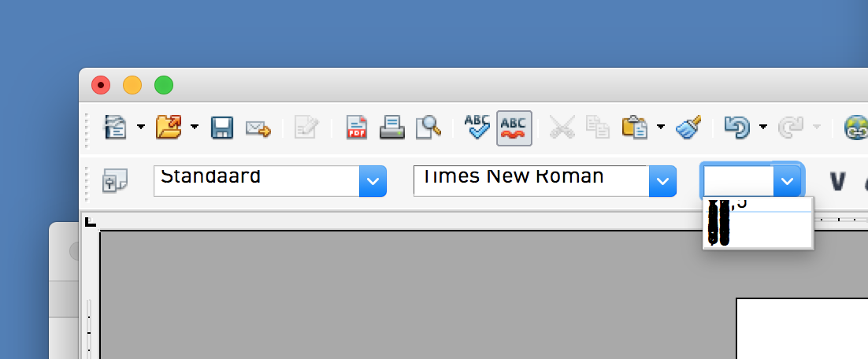Expand the Standaard paragraph style dropdown
Viewport: 868px width, 359px height.
tap(373, 181)
